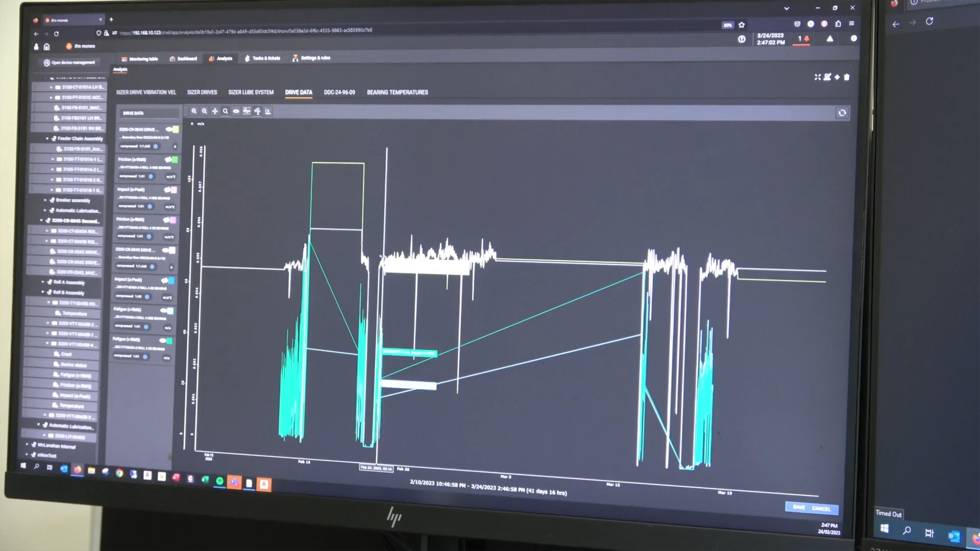Expand the 3100-CT-0101A LH B... node
Viewport: 980px width, 551px height.
(51, 87)
